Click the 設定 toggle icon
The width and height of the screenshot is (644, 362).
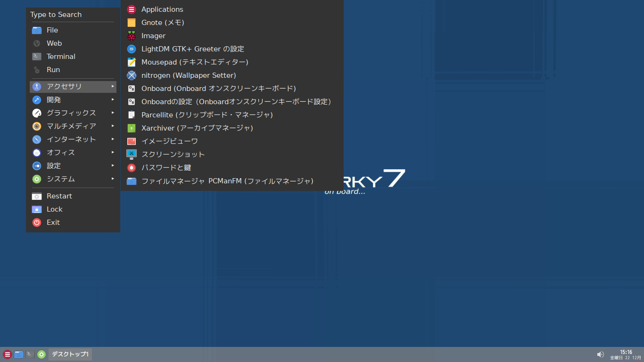37,166
